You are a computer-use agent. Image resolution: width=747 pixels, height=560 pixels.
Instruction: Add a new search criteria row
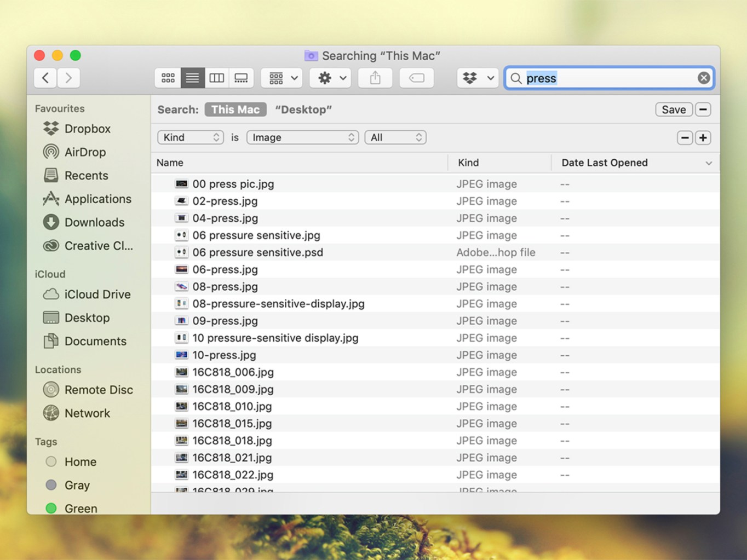coord(703,137)
